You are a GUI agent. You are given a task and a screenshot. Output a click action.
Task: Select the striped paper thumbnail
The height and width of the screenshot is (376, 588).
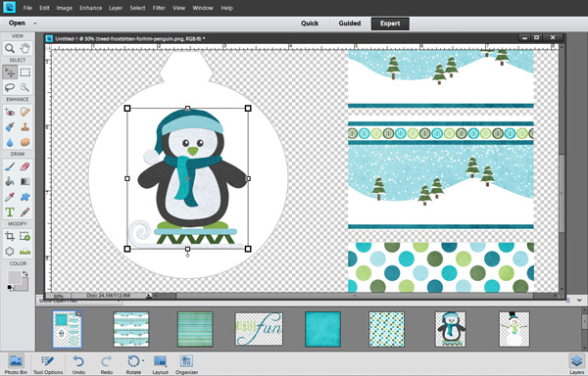click(195, 330)
